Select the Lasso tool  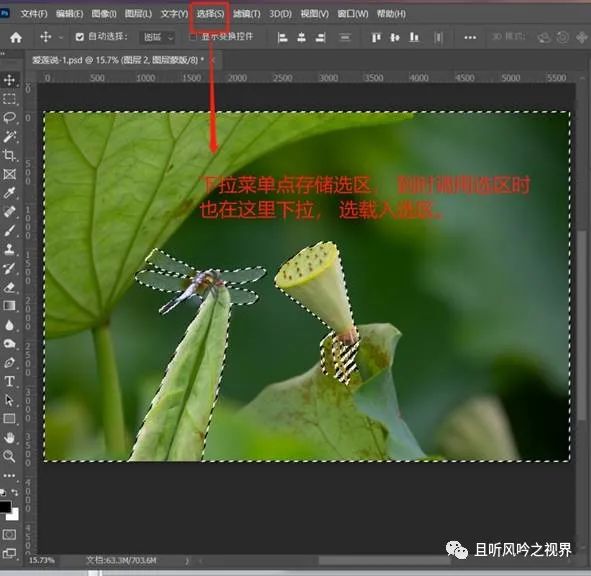pos(9,117)
